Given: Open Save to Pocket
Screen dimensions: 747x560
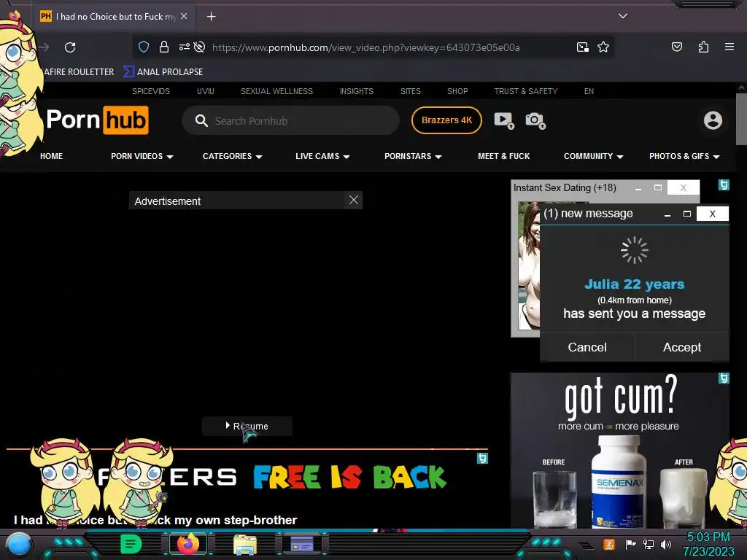Looking at the screenshot, I should (676, 47).
